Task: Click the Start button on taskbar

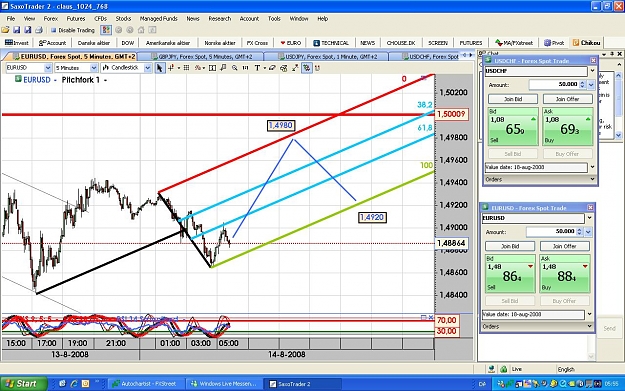Action: (24, 384)
